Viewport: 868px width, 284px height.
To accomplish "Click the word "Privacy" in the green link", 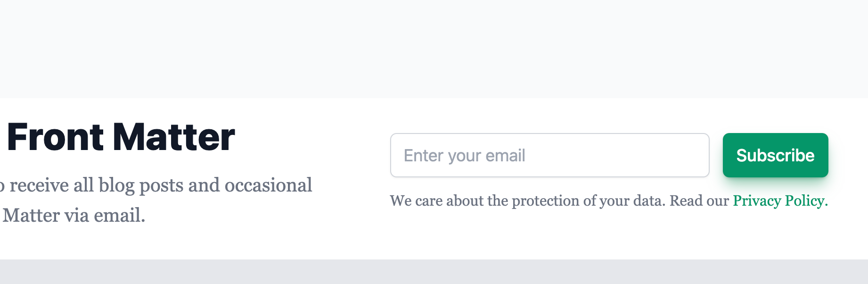I will pyautogui.click(x=757, y=201).
